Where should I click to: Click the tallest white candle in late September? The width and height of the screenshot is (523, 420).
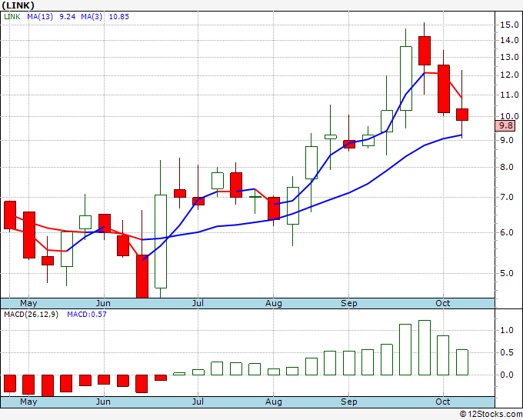406,78
